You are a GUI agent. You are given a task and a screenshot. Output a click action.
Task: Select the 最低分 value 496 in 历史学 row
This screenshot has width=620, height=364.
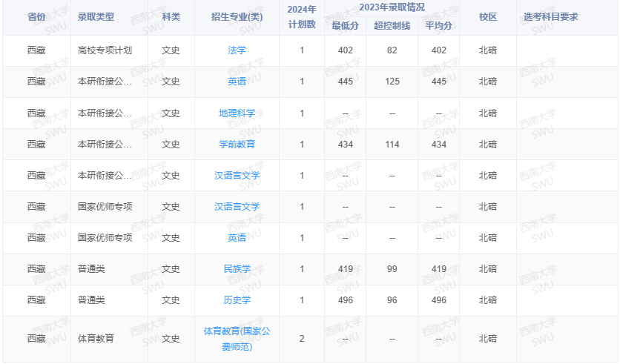346,300
